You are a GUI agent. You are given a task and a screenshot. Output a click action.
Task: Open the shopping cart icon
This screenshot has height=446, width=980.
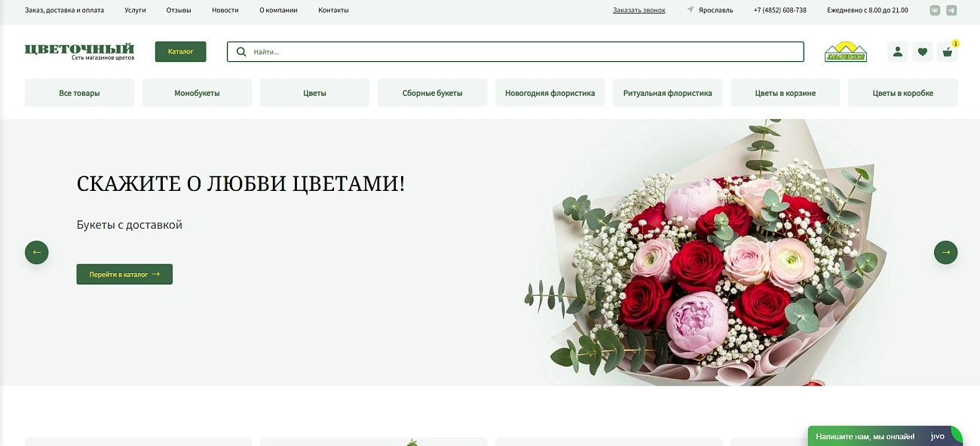pyautogui.click(x=948, y=51)
